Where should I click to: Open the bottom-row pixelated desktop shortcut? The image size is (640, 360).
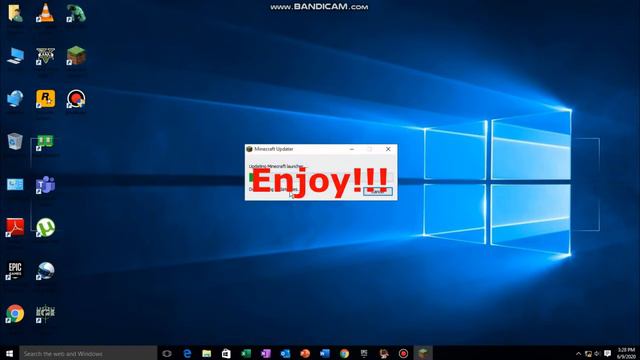click(x=45, y=313)
